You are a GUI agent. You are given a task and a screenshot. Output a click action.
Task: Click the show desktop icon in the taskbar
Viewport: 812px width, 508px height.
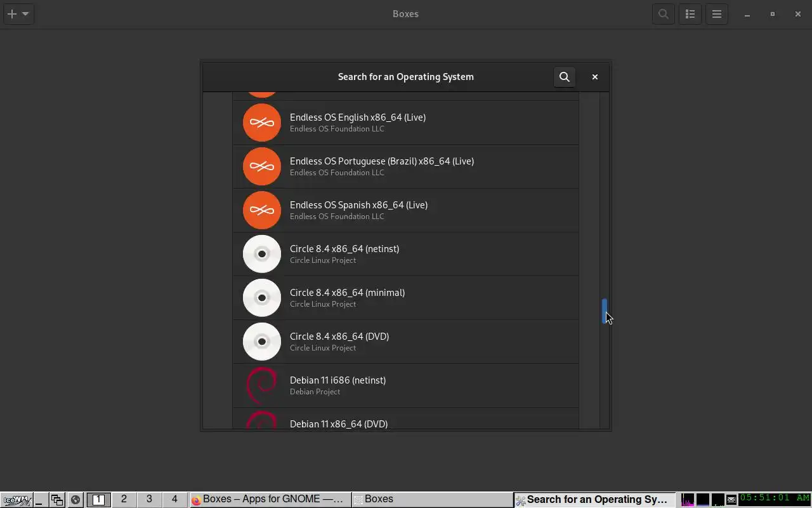tap(40, 500)
